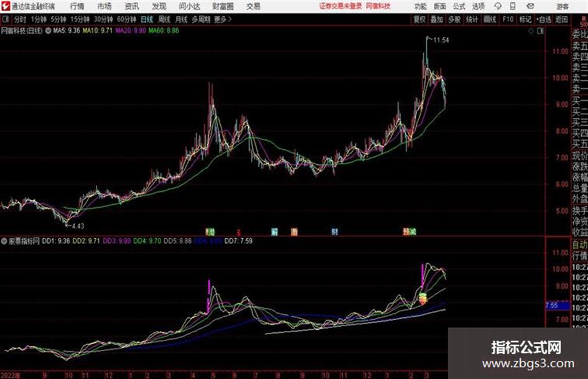Open the 交易 menu
Screen dimensions: 588x379
tap(253, 6)
